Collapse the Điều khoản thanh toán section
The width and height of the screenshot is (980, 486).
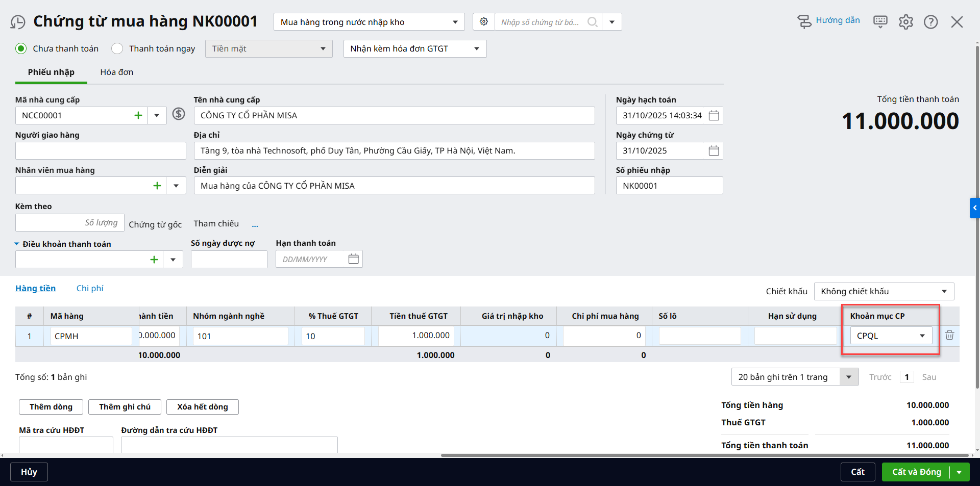[17, 244]
